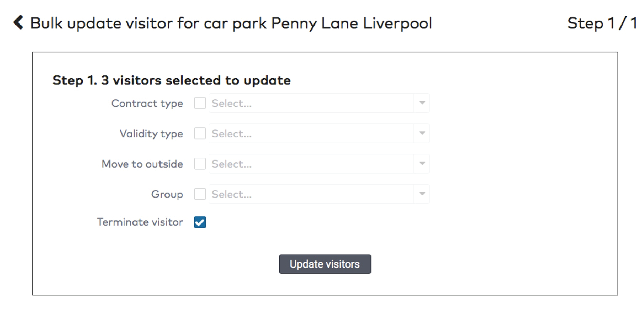Enable the Validity type checkbox

coord(200,133)
